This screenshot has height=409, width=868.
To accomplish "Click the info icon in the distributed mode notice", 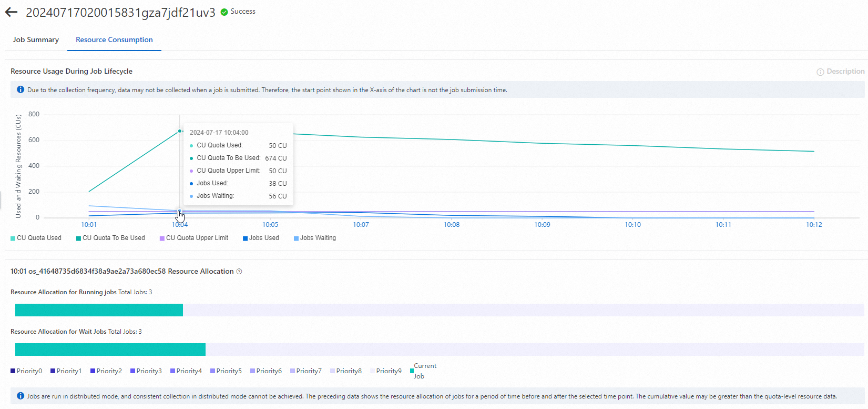I will click(x=21, y=396).
